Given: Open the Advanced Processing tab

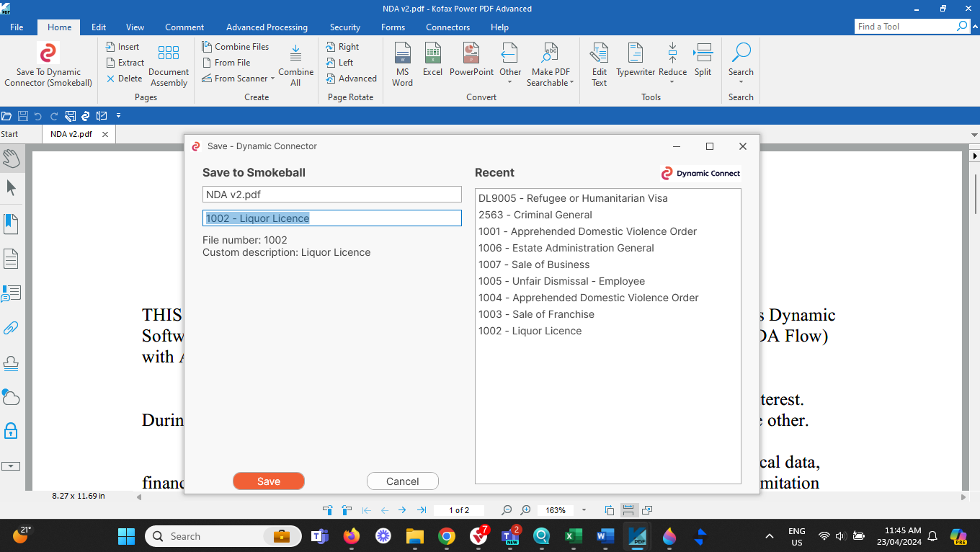Looking at the screenshot, I should [x=267, y=27].
